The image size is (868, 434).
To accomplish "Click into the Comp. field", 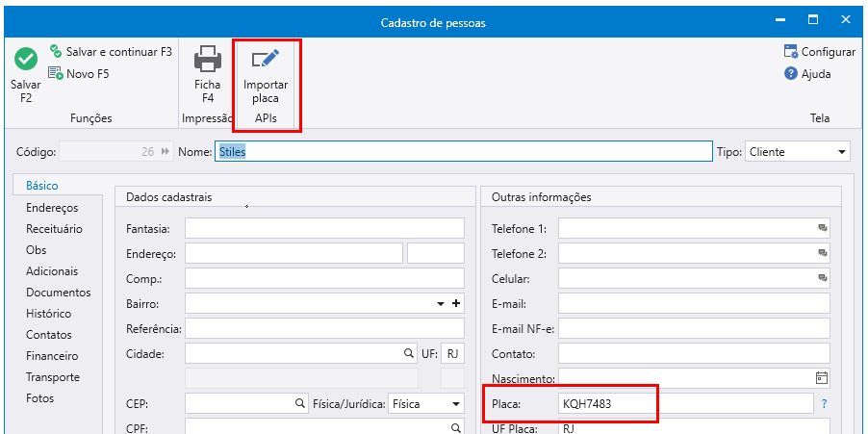I will click(324, 278).
